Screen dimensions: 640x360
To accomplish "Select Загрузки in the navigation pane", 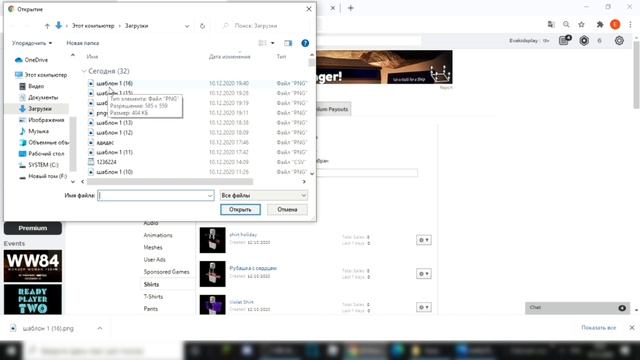I will (36, 109).
